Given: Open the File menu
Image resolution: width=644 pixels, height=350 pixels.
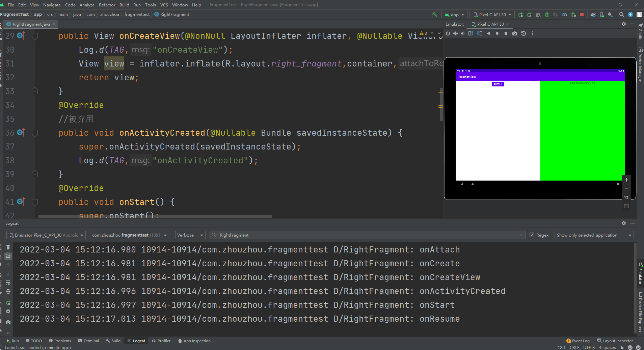Looking at the screenshot, I should point(11,5).
